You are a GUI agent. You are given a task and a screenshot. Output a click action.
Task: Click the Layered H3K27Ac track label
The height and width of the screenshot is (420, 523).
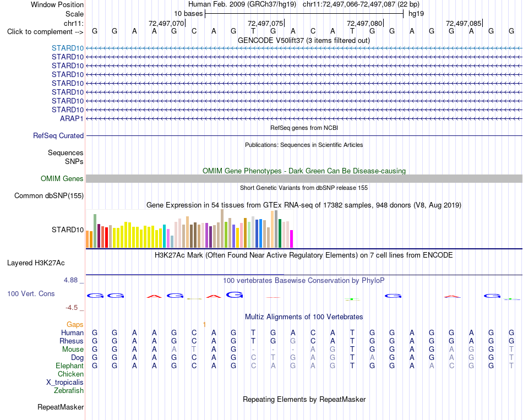point(36,263)
